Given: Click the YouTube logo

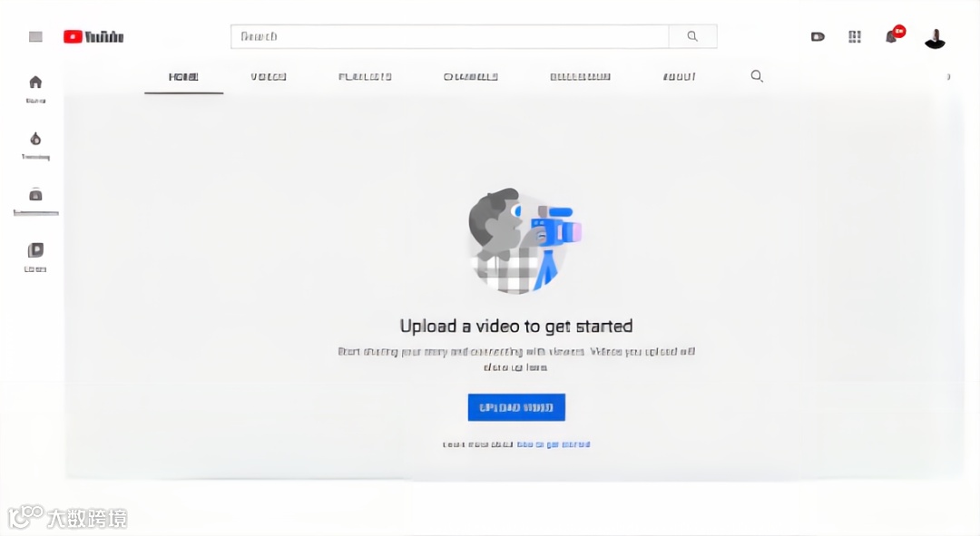Looking at the screenshot, I should [93, 37].
